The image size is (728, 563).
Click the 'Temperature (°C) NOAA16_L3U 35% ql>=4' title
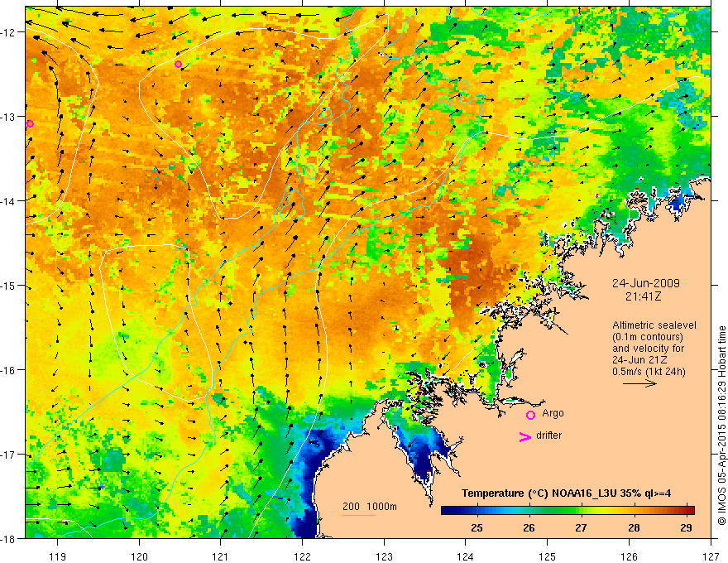tap(567, 493)
